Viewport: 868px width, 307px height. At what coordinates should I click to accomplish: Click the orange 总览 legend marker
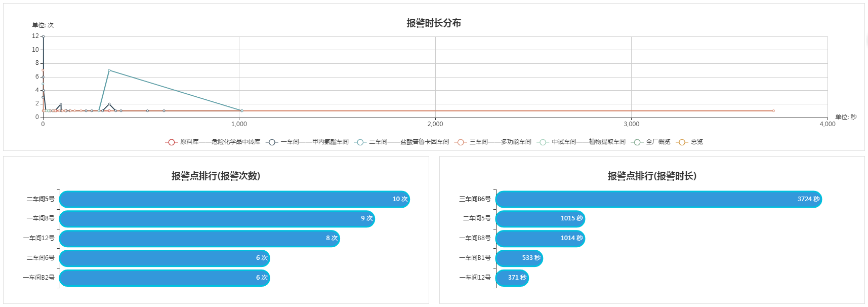click(682, 142)
